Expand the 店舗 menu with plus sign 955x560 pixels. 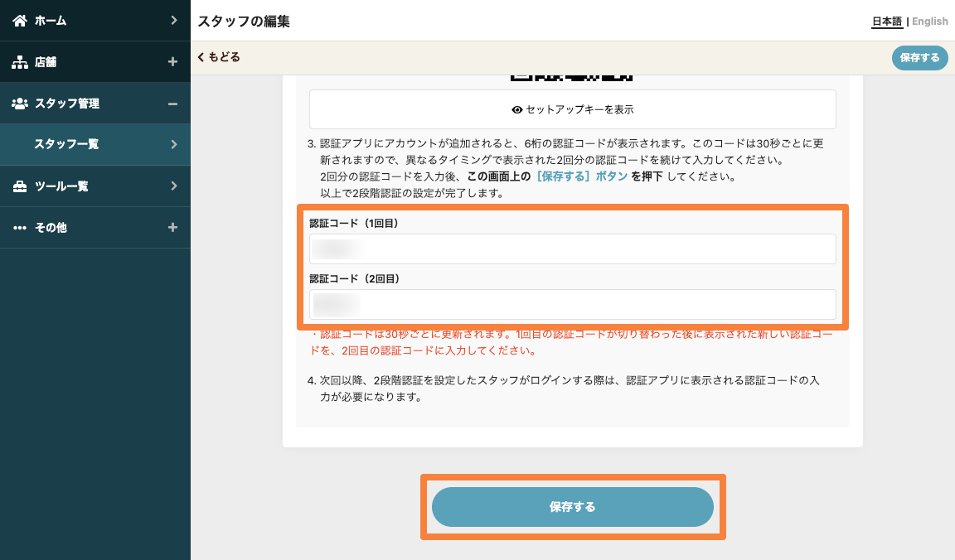[172, 62]
